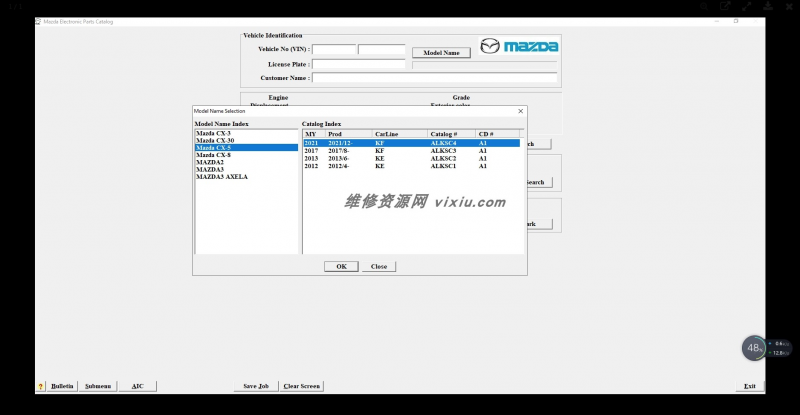The image size is (800, 415).
Task: Click the Model Name button
Action: pyautogui.click(x=441, y=53)
